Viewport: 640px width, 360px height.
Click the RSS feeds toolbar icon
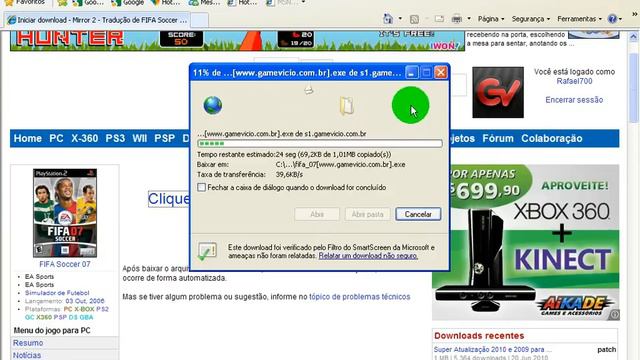(x=414, y=19)
